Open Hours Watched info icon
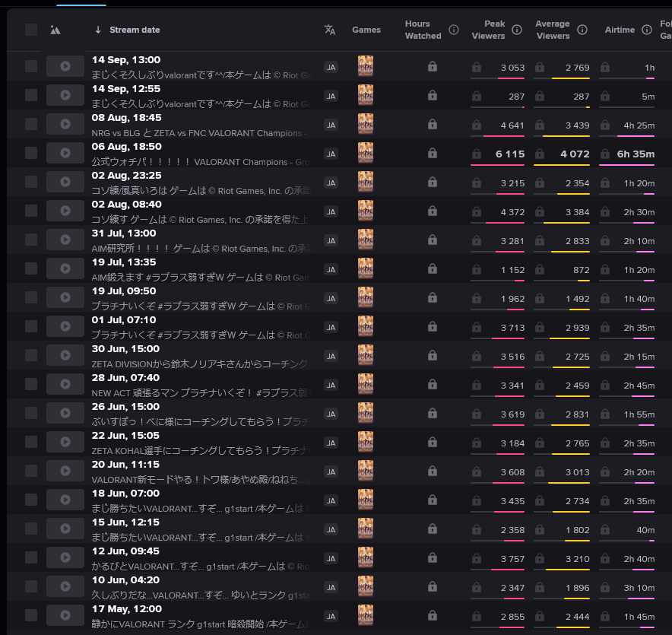The width and height of the screenshot is (672, 635). [453, 30]
